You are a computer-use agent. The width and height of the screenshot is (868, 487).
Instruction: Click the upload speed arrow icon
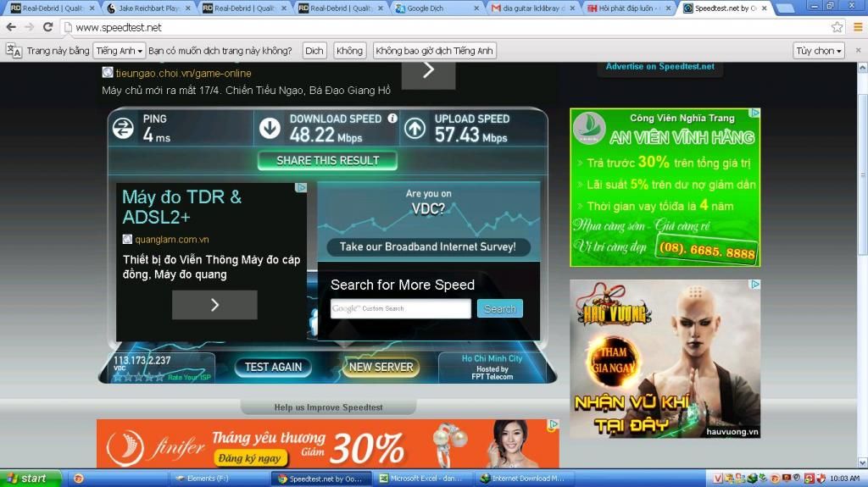point(415,129)
